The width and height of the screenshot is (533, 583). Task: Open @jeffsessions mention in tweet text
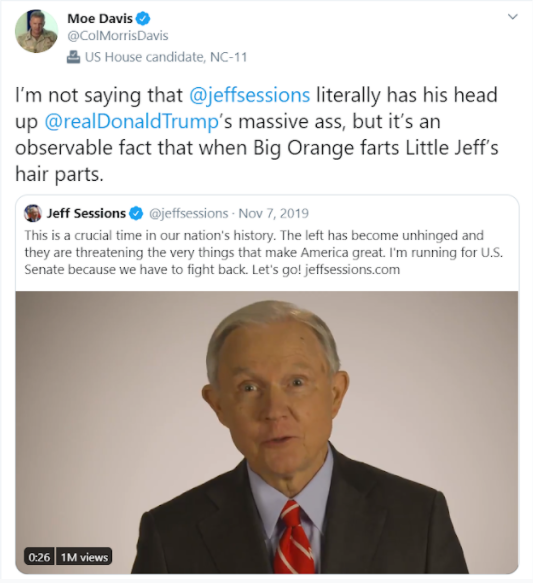pos(249,95)
